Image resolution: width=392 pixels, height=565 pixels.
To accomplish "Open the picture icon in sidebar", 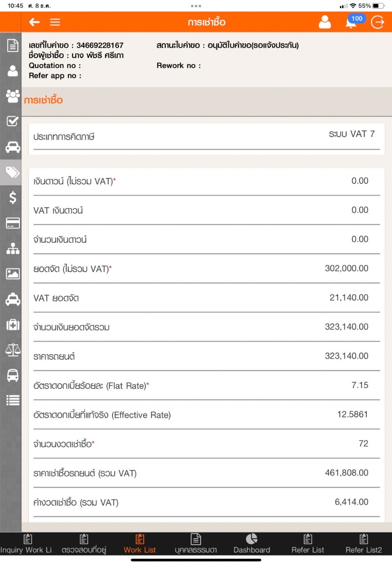I will 13,274.
